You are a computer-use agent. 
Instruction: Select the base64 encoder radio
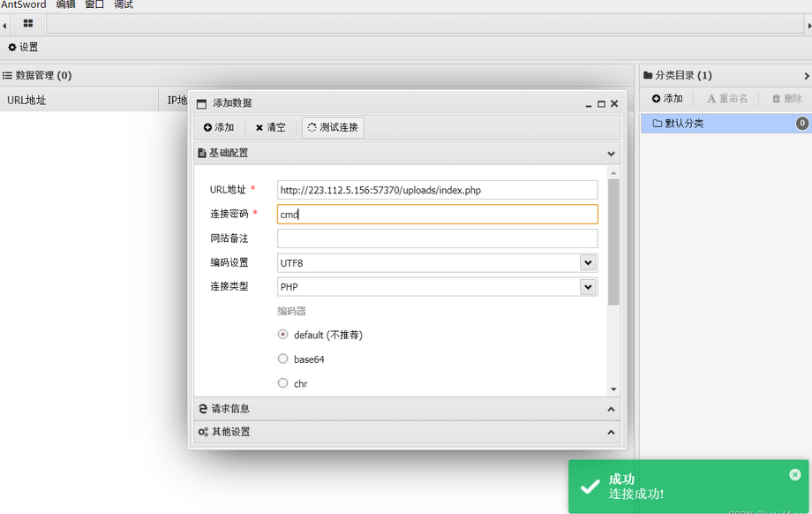tap(282, 359)
